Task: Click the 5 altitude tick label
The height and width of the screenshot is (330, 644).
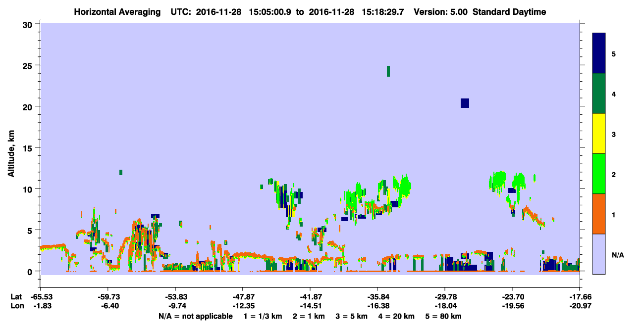Action: tap(31, 230)
